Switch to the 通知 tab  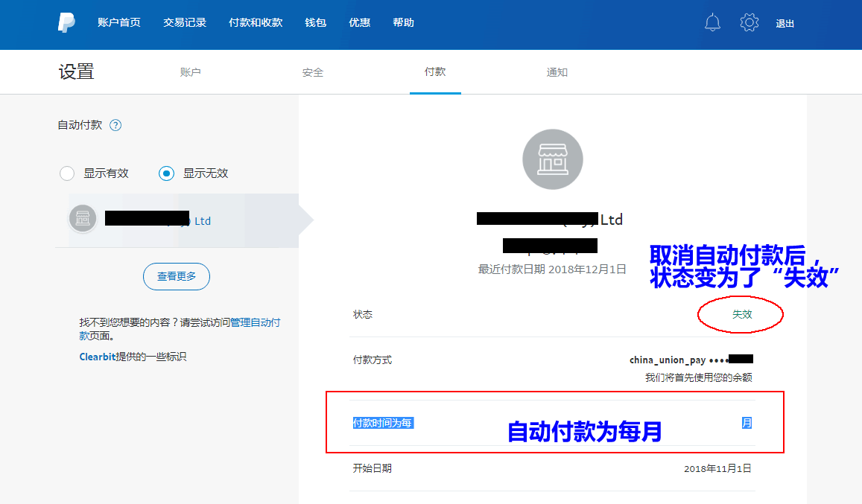(x=556, y=71)
